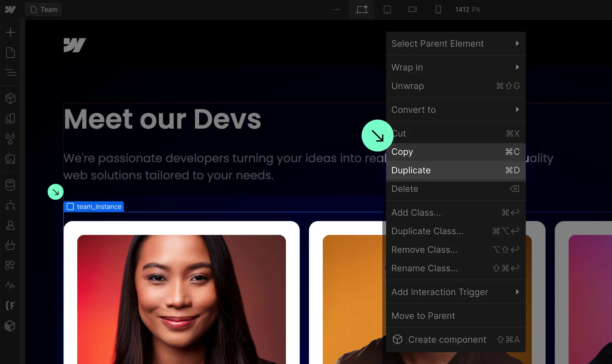Expand the Wrap in submenu
612x364 pixels.
pos(456,67)
